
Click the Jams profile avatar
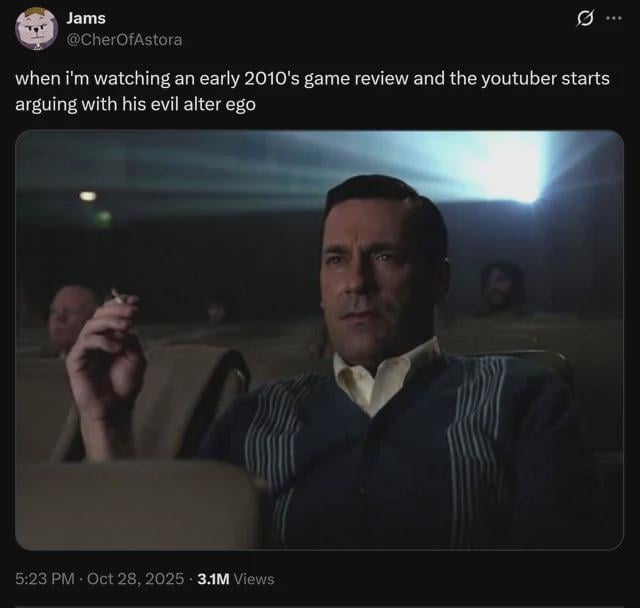click(x=36, y=28)
